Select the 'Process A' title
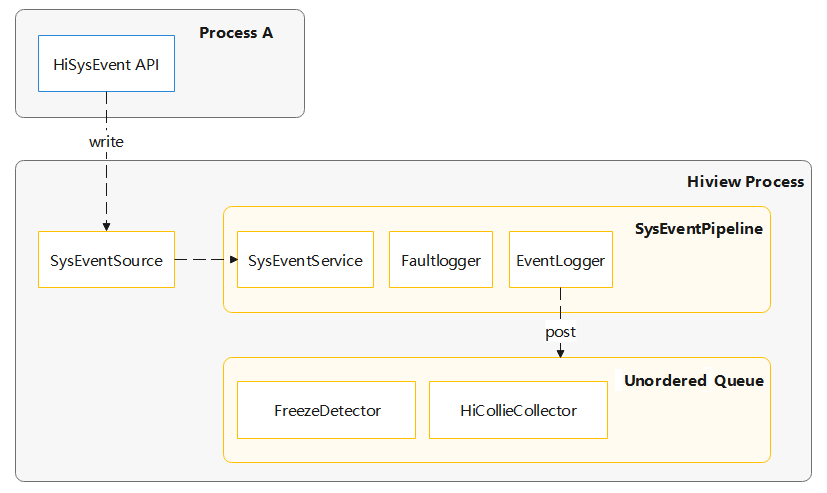The width and height of the screenshot is (827, 493). tap(236, 33)
